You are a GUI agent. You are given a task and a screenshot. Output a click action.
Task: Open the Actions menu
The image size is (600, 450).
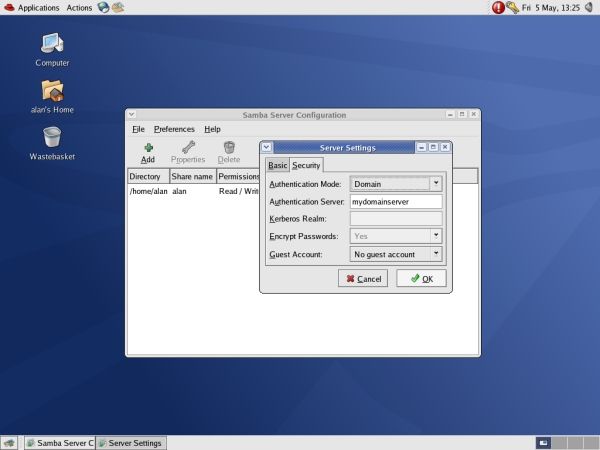79,8
